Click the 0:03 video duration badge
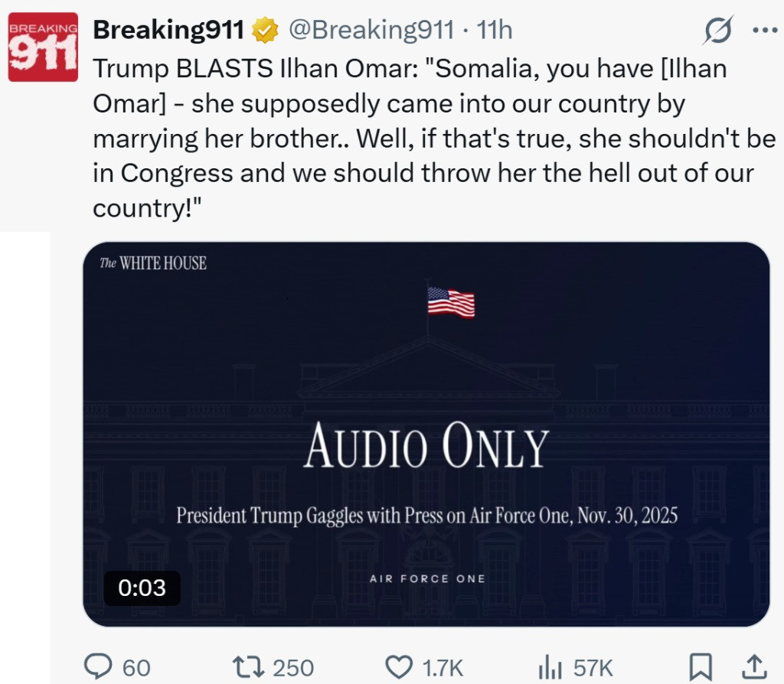This screenshot has height=684, width=784. (142, 588)
